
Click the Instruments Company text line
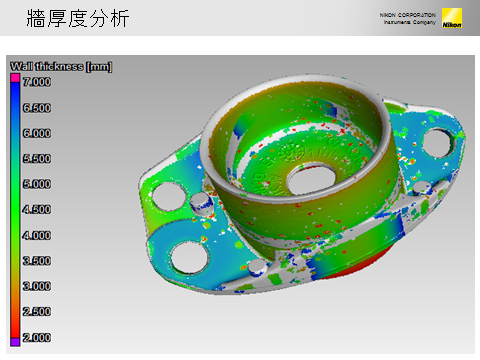click(410, 22)
